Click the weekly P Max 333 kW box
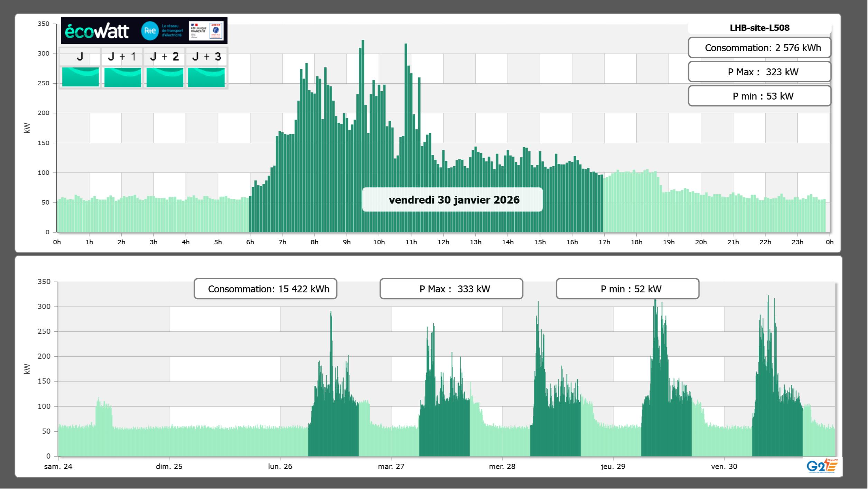 tap(451, 289)
